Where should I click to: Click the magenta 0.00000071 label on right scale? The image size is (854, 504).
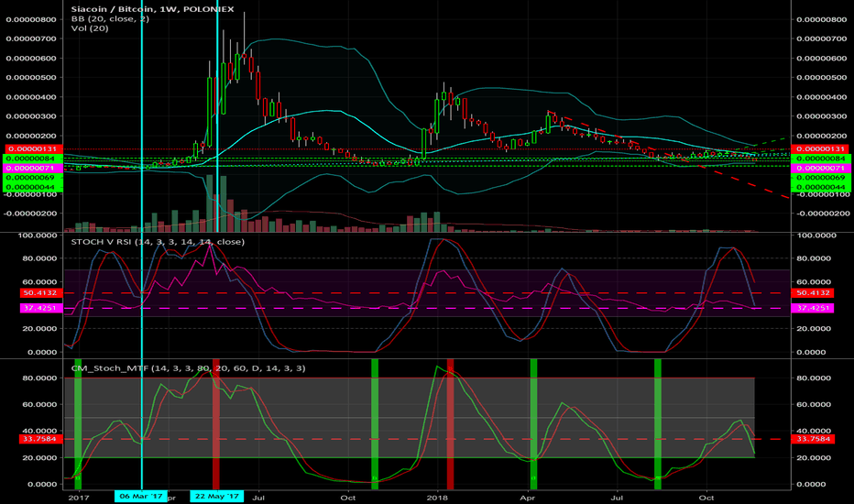821,169
